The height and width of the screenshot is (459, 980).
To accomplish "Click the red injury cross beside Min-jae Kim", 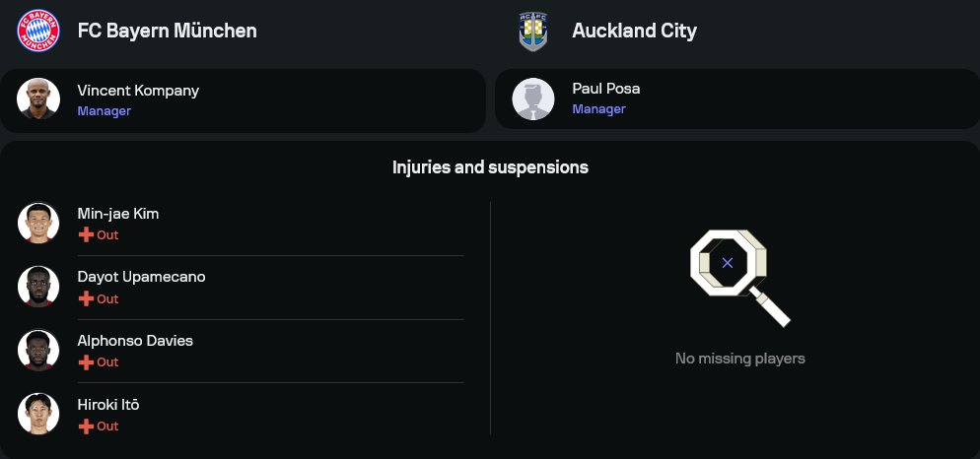I will [x=86, y=235].
